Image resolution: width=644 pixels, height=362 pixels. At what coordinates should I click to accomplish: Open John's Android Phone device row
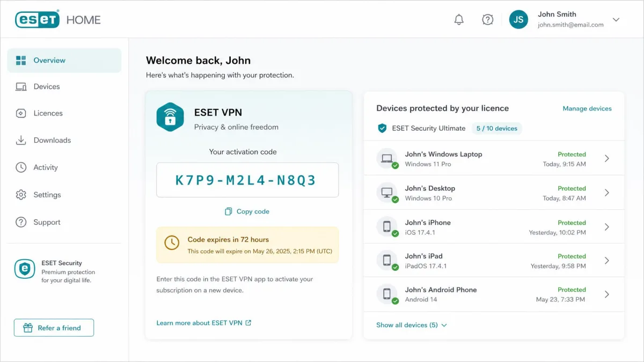click(x=494, y=294)
